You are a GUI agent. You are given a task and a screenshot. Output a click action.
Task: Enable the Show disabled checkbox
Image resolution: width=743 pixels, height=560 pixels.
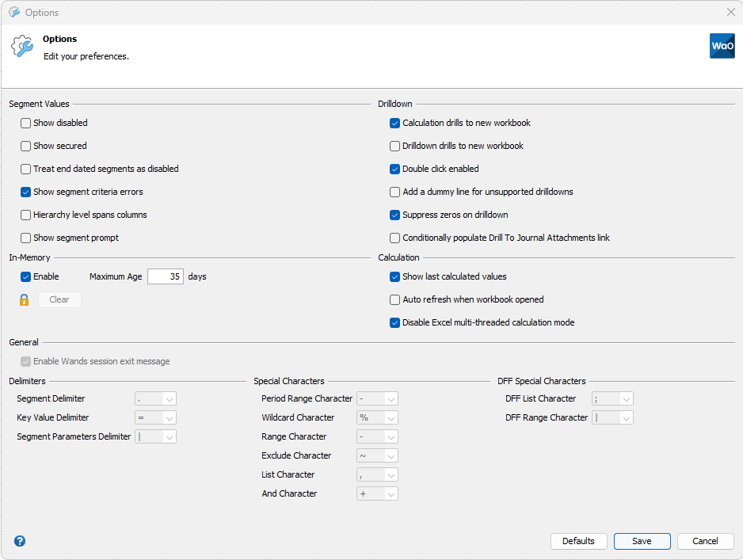coord(25,123)
